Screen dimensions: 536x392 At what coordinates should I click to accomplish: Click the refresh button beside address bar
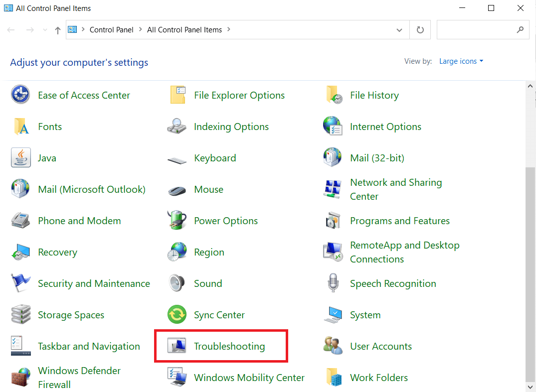click(x=420, y=30)
